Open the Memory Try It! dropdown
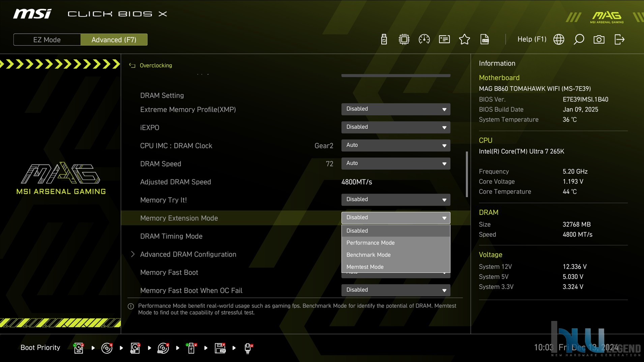Image resolution: width=644 pixels, height=362 pixels. (x=396, y=200)
